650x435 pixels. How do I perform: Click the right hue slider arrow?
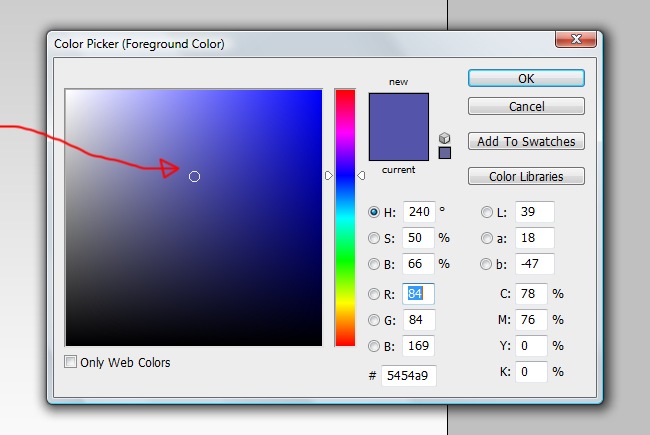pyautogui.click(x=361, y=176)
